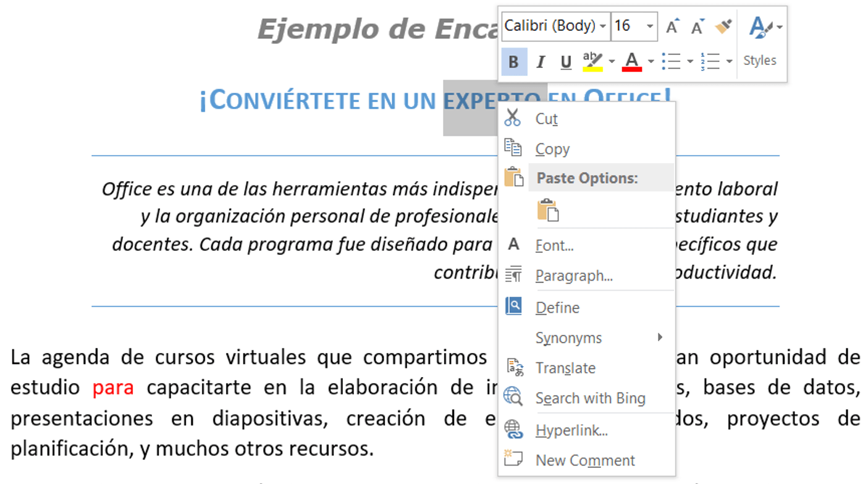868x484 pixels.
Task: Click the font name text field
Action: (549, 27)
